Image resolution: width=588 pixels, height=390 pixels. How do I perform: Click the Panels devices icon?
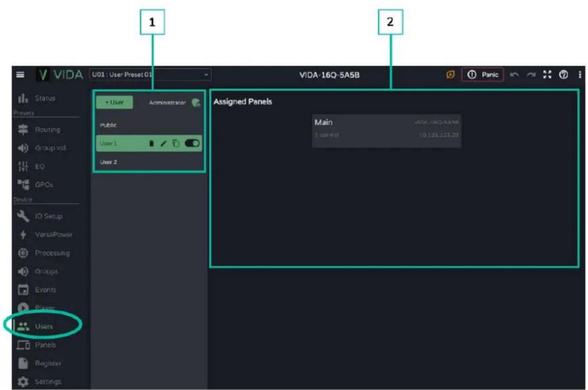23,345
